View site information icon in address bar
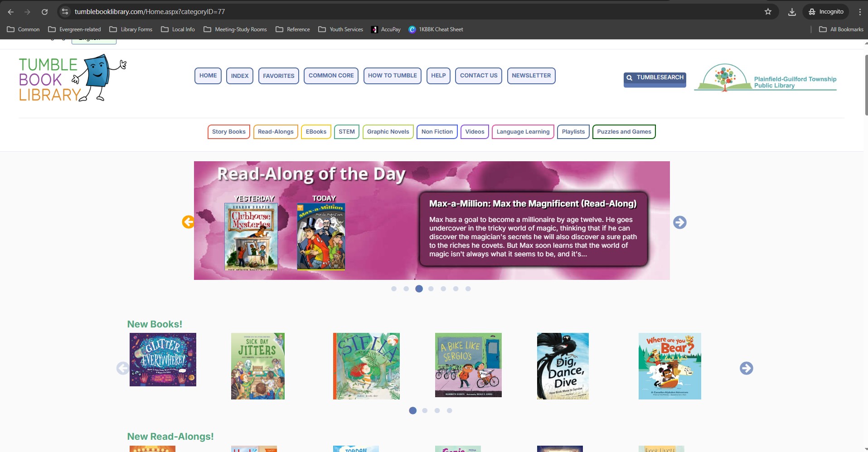Screen dimensions: 868x452 click(65, 12)
